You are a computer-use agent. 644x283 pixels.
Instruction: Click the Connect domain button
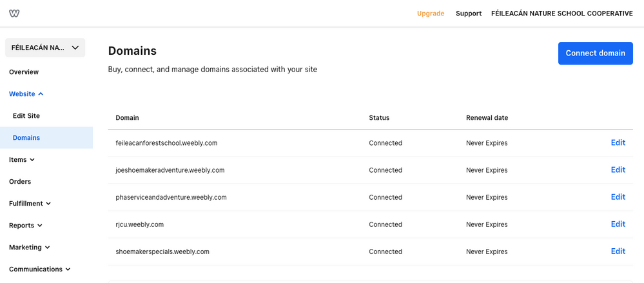click(595, 53)
